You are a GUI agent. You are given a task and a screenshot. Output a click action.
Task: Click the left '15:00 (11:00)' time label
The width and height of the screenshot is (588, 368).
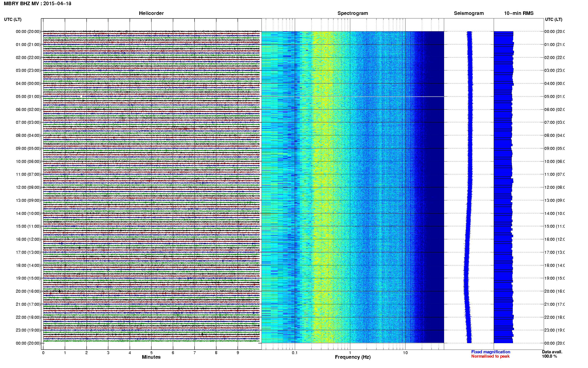[x=28, y=226]
